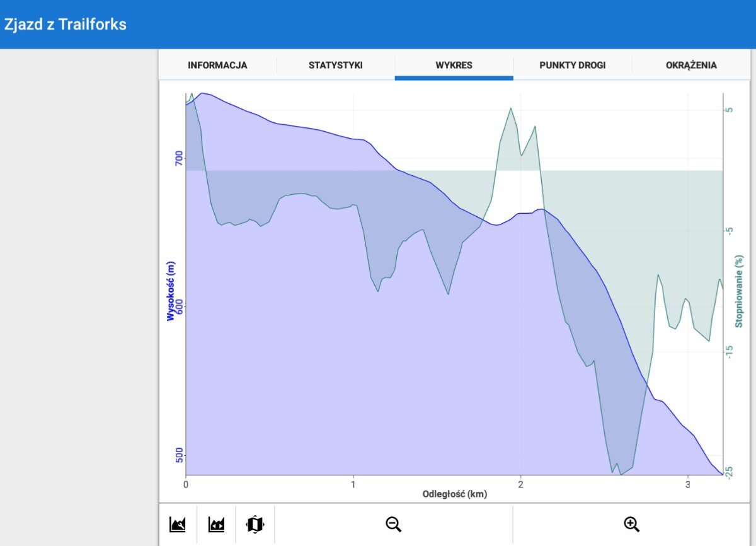Image resolution: width=756 pixels, height=546 pixels.
Task: Zoom in the chart with plus magnifier
Action: [x=631, y=524]
